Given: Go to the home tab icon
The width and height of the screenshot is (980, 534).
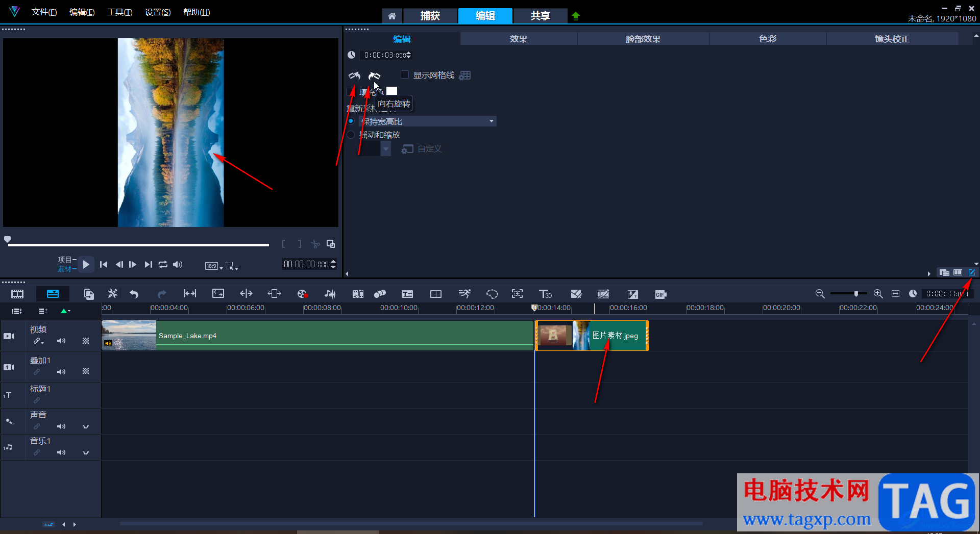Looking at the screenshot, I should coord(392,16).
